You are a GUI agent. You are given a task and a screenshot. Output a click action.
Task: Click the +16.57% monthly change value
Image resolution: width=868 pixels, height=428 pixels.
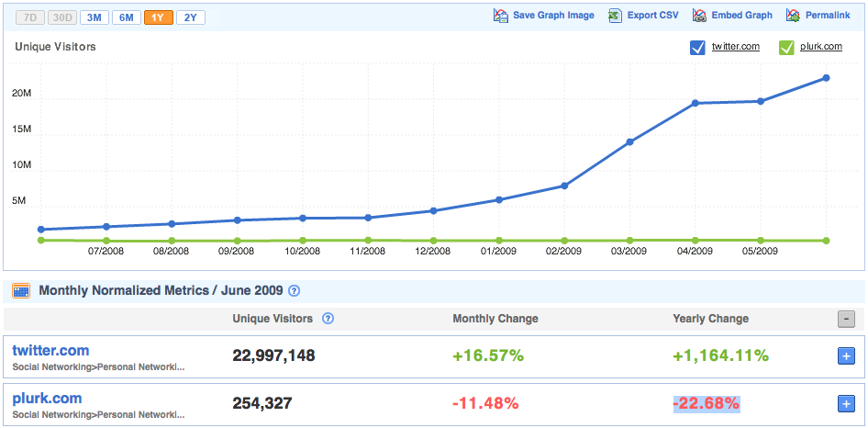(x=488, y=356)
